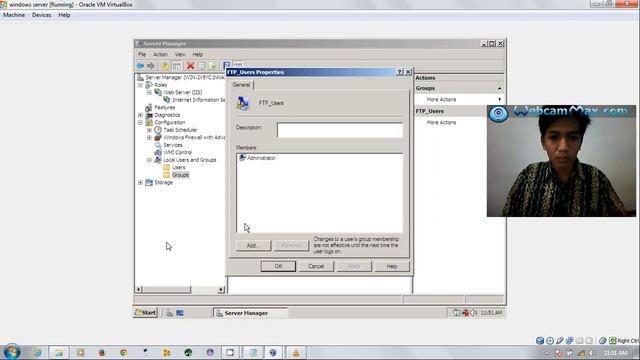
Task: Toggle the Show/Hide Console Tree toolbar icon
Action: 176,66
